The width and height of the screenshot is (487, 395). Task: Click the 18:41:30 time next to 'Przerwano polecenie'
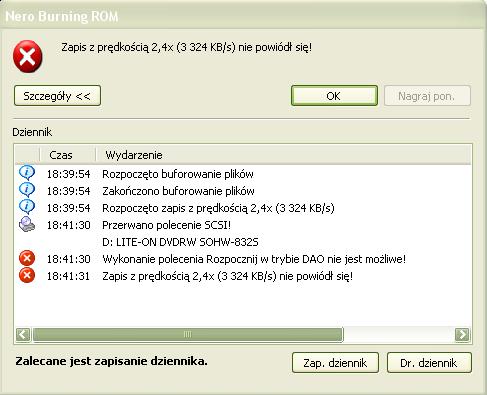68,225
